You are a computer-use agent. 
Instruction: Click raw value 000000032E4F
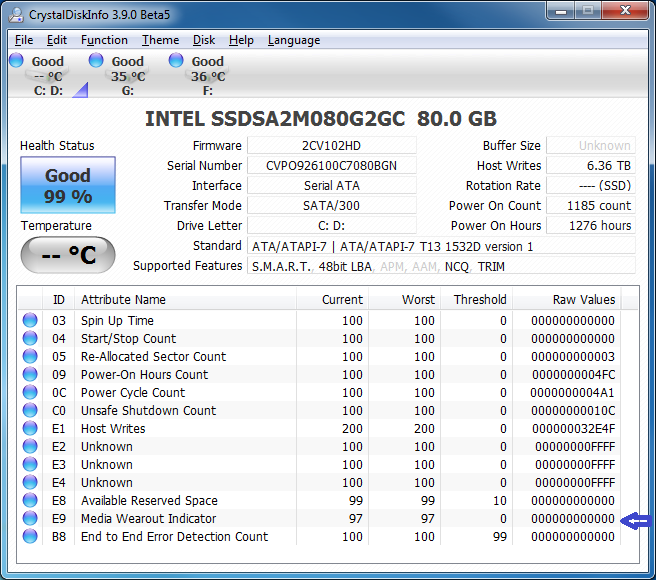pos(574,429)
